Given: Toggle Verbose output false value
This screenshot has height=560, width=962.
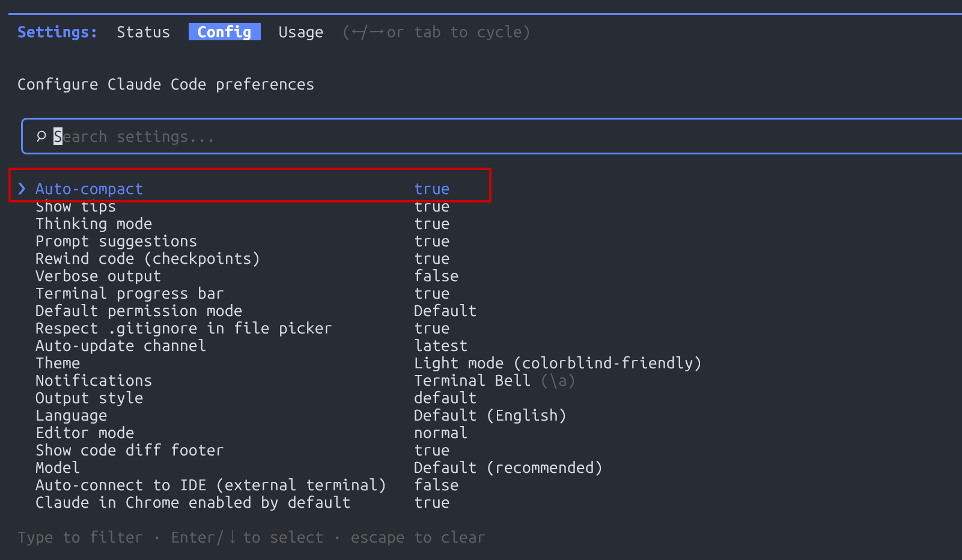Looking at the screenshot, I should tap(436, 276).
